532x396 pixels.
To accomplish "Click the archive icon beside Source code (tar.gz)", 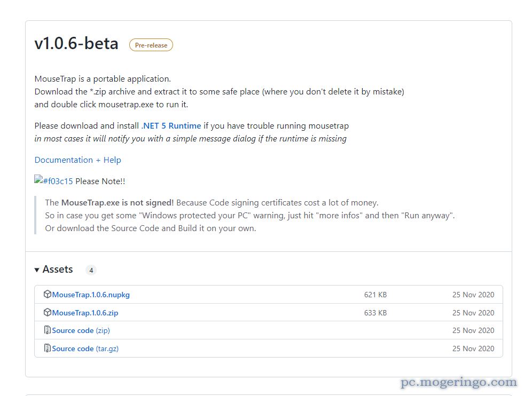I will tap(48, 348).
